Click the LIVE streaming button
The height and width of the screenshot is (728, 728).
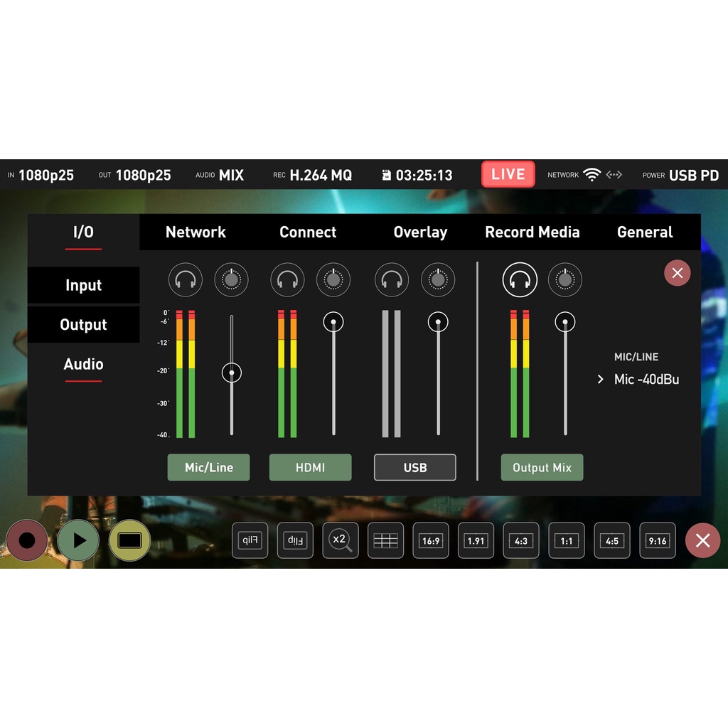tap(508, 174)
